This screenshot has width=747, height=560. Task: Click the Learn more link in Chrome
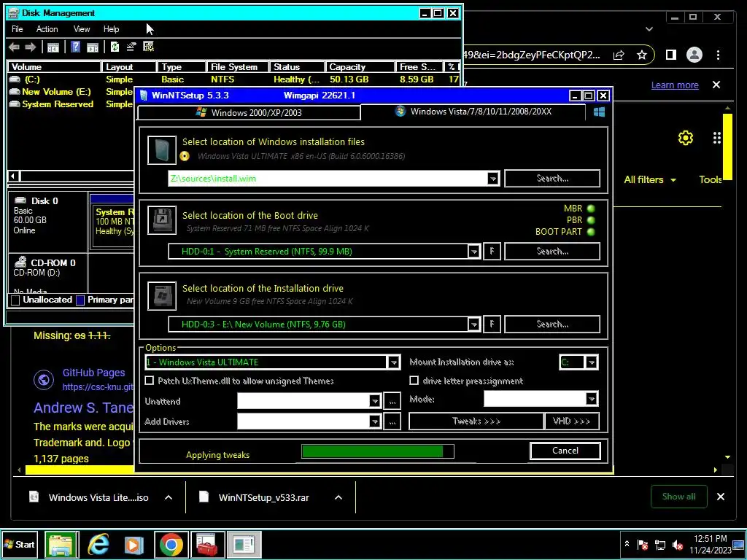(x=675, y=85)
